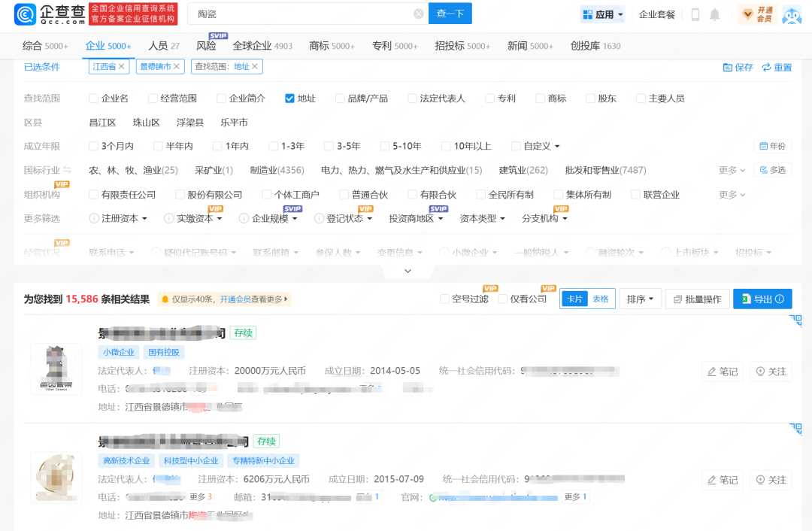Collapse the filter panel chevron
This screenshot has width=812, height=531.
point(408,271)
